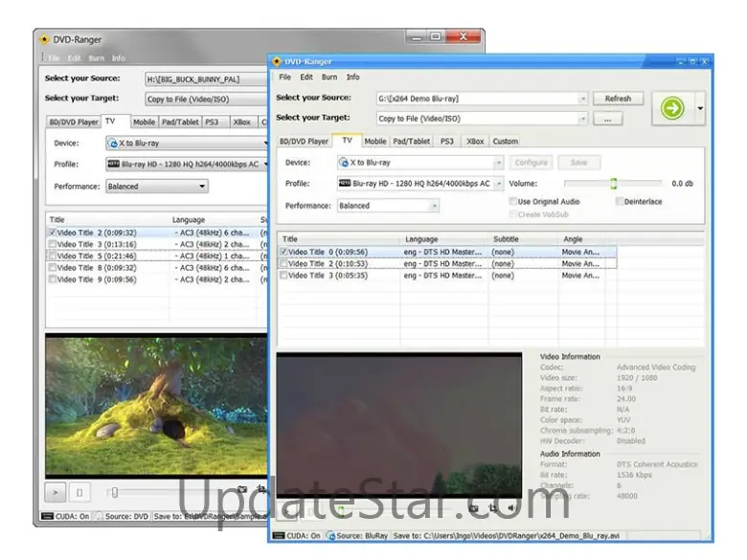Switch to Pad/Tablet tab in front window
The image size is (747, 560).
412,142
